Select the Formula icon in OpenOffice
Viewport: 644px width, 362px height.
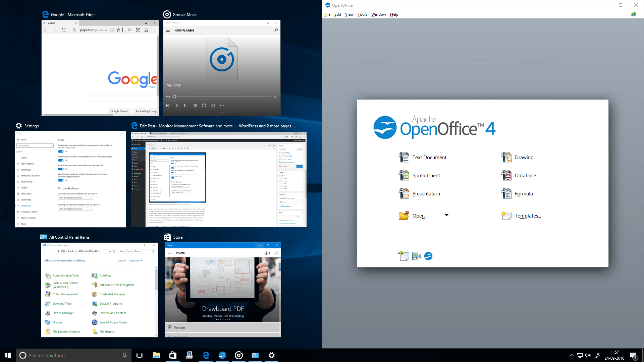coord(523,193)
